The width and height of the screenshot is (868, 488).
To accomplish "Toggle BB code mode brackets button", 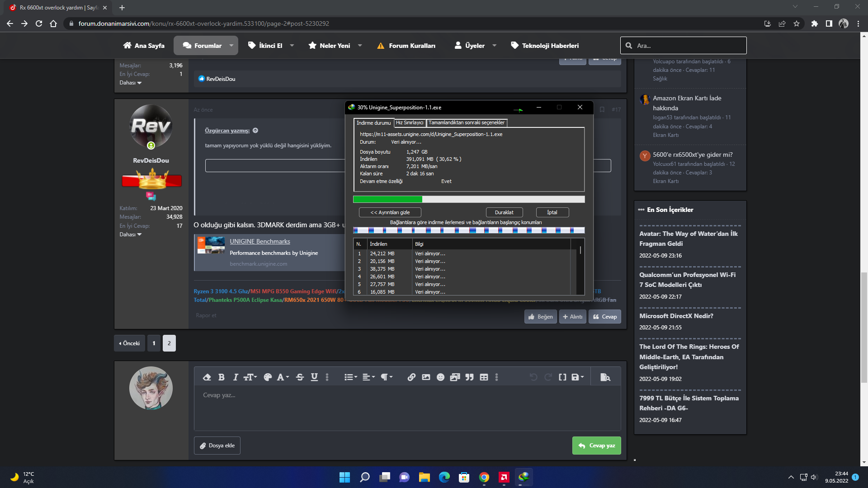I will (x=562, y=377).
